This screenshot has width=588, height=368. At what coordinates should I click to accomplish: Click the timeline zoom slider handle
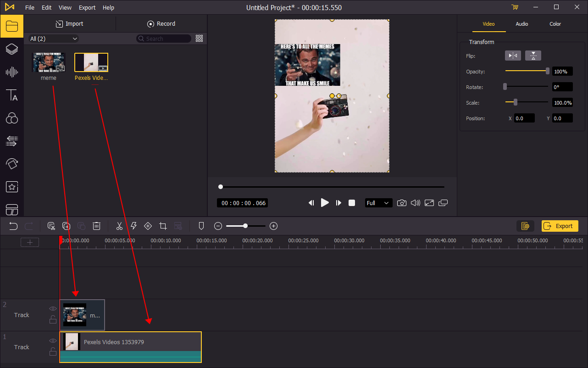245,226
